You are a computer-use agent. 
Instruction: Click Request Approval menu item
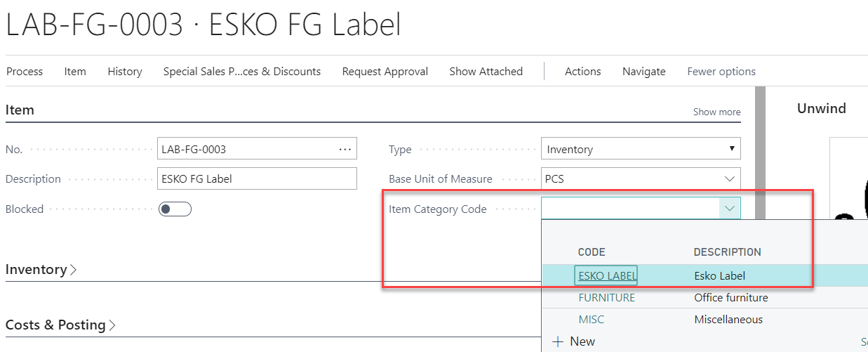[385, 72]
